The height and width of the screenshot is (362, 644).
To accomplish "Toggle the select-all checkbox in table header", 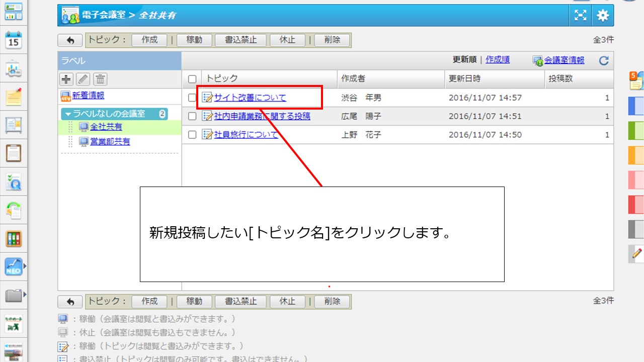I will [x=192, y=79].
